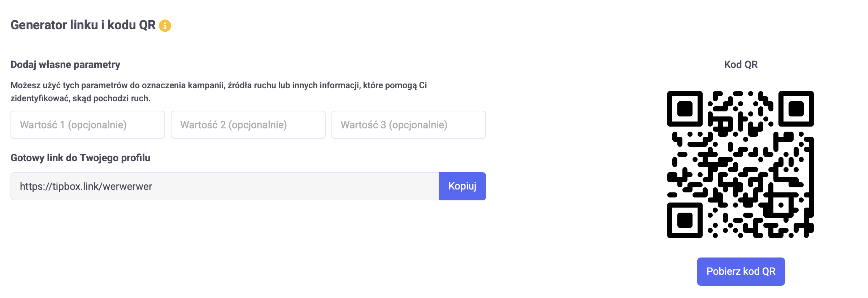
Task: Select the Wartość 3 parameter field
Action: [x=408, y=125]
